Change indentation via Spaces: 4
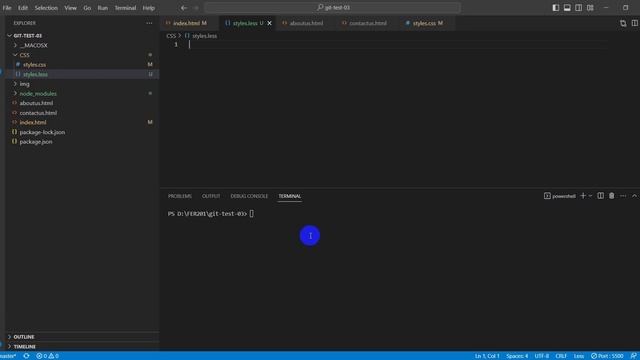640x360 pixels. click(517, 356)
